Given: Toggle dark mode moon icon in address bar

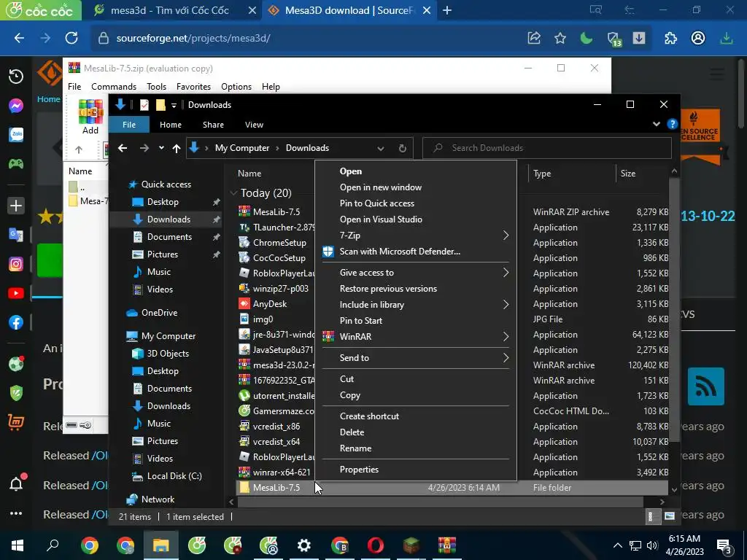Looking at the screenshot, I should pyautogui.click(x=587, y=38).
